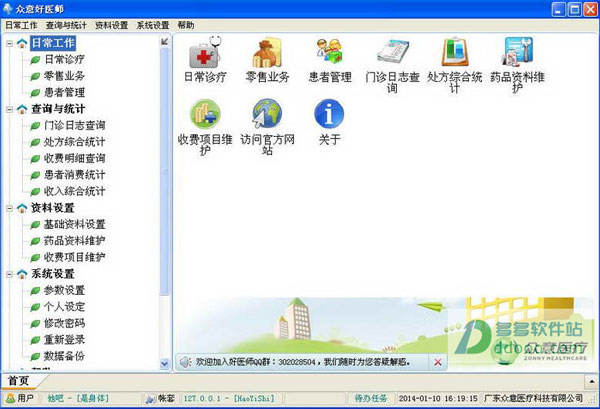Viewport: 600px width, 409px height.
Task: Click the house icon next to 系统设置
Action: point(22,274)
